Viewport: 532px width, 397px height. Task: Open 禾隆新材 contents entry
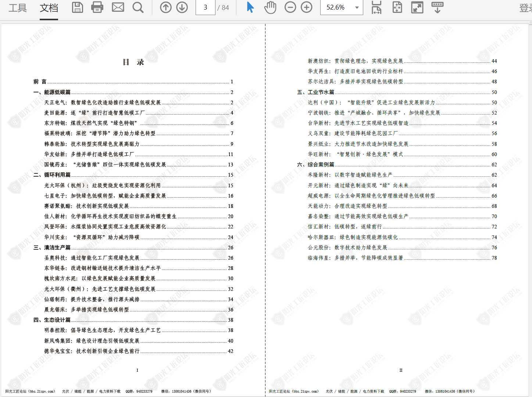pos(402,175)
